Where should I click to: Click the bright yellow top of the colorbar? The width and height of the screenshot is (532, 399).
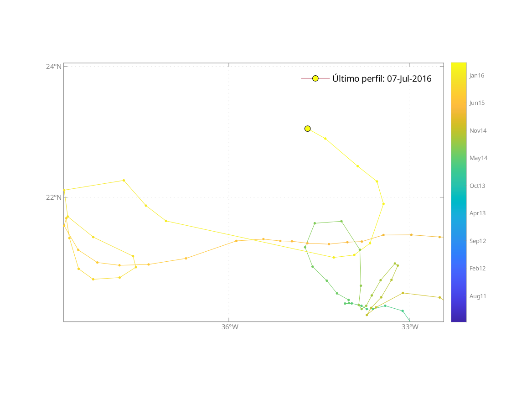click(459, 66)
